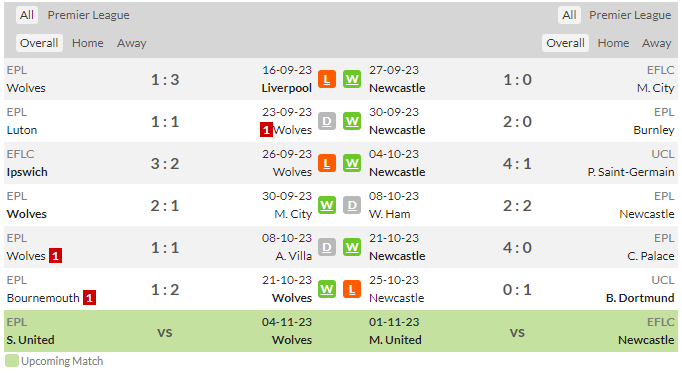
Task: Click the L badge for Newcastle vs B. Dortmund
Action: (352, 289)
